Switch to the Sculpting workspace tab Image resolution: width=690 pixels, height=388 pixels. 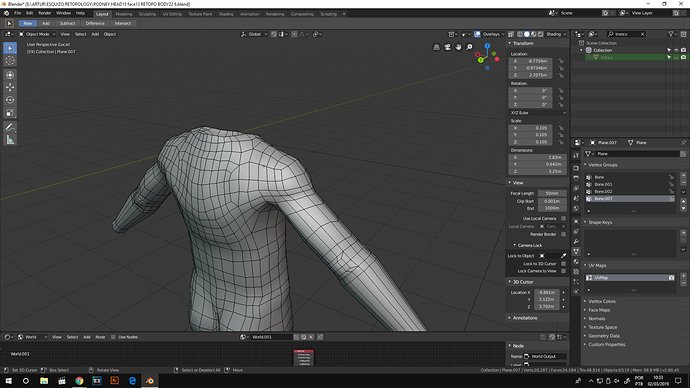pos(147,14)
